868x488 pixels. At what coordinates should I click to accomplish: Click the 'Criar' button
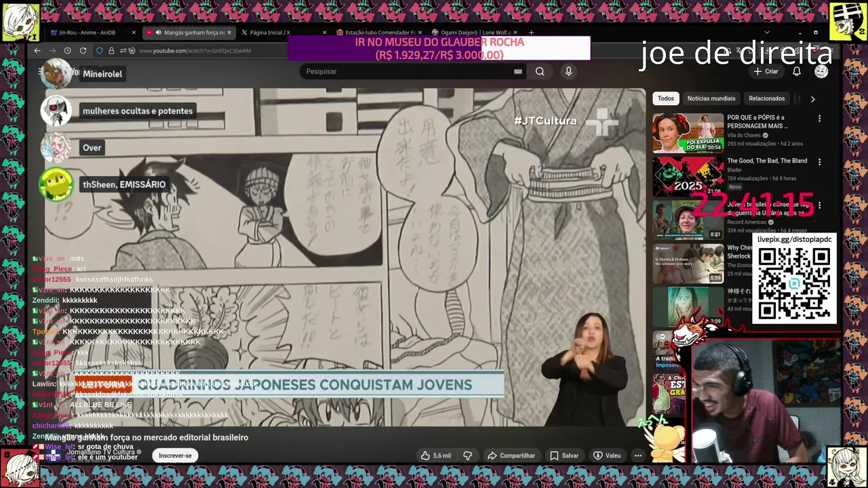(x=766, y=71)
